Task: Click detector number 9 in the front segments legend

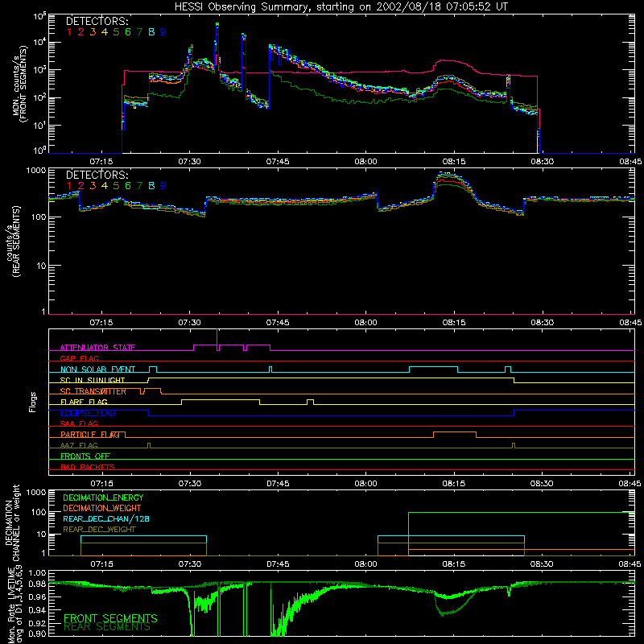Action: [x=163, y=31]
